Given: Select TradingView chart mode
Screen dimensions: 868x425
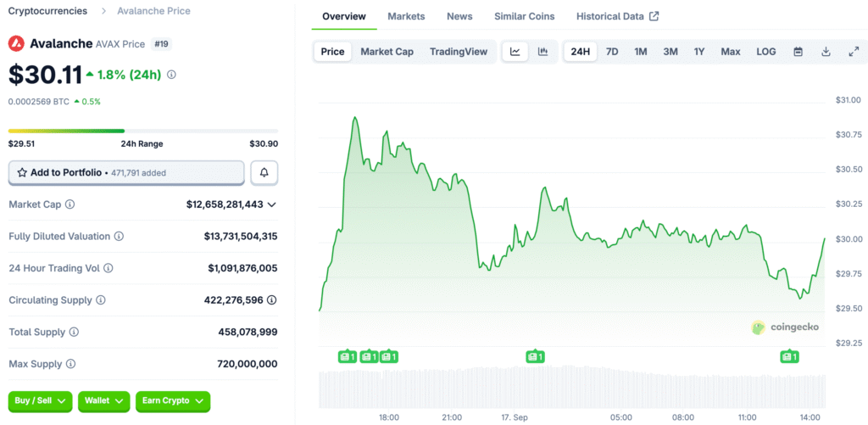Looking at the screenshot, I should point(459,52).
